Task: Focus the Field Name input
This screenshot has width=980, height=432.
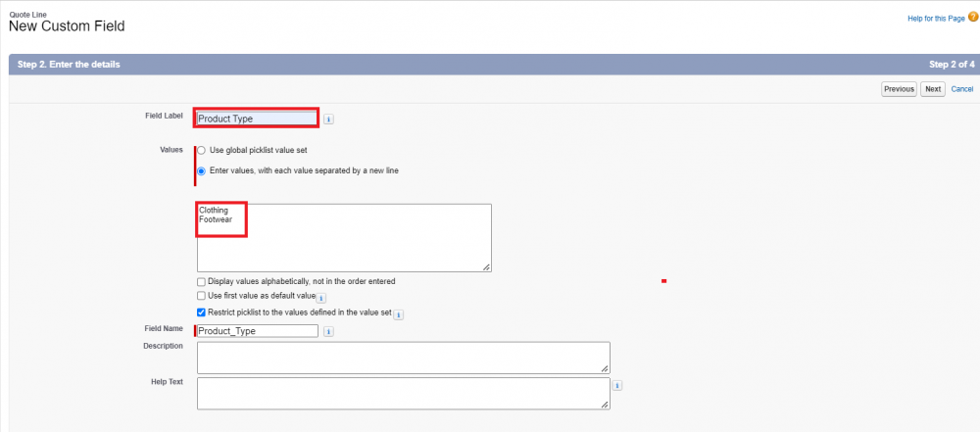Action: coord(258,331)
